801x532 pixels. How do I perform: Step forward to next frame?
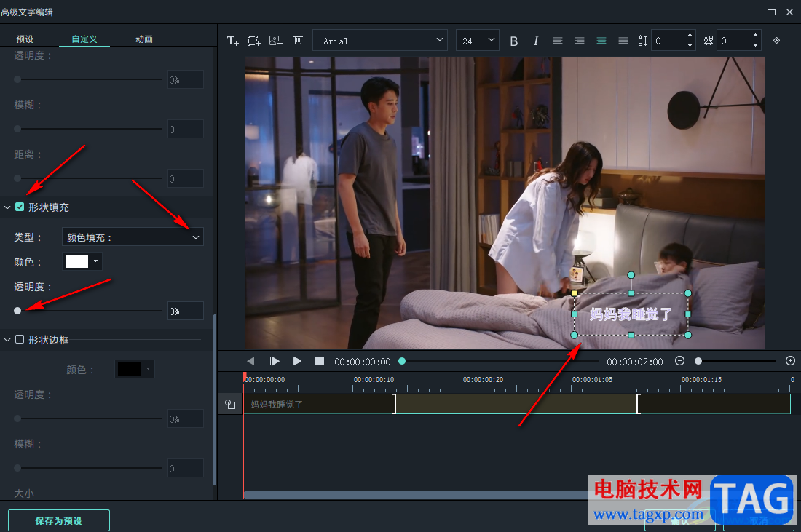coord(275,361)
